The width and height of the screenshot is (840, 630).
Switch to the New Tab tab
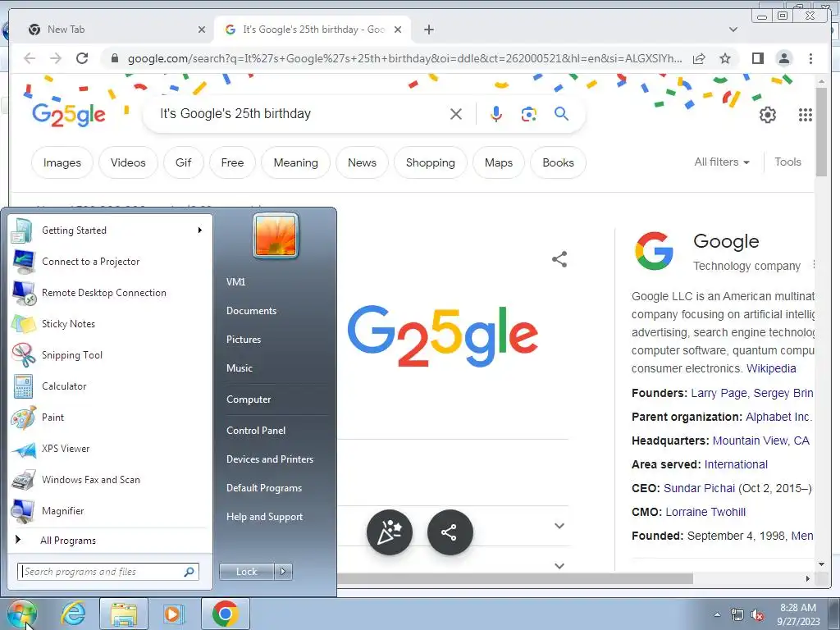116,30
